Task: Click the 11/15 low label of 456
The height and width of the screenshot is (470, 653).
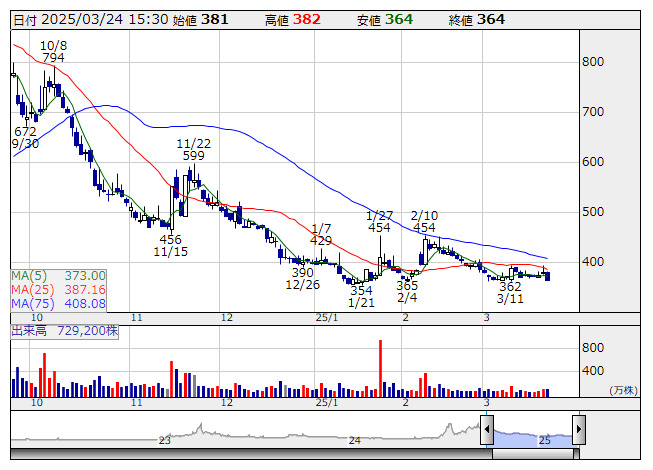Action: 170,239
